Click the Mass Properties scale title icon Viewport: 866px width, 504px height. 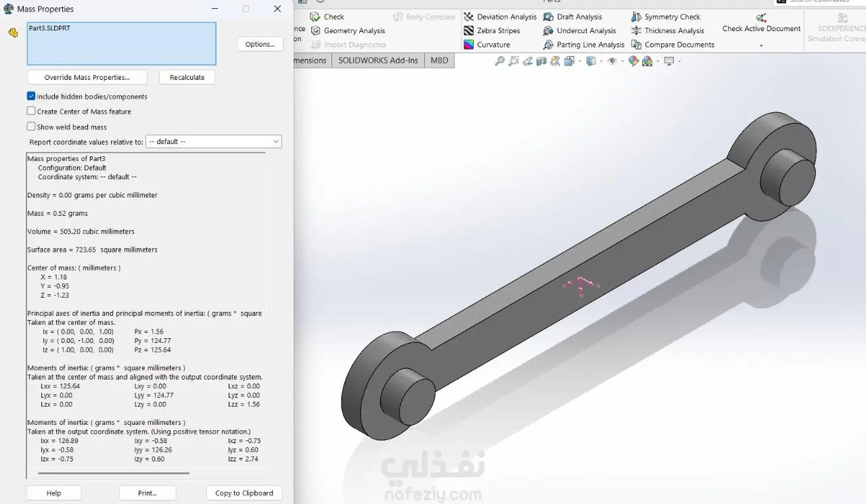9,9
